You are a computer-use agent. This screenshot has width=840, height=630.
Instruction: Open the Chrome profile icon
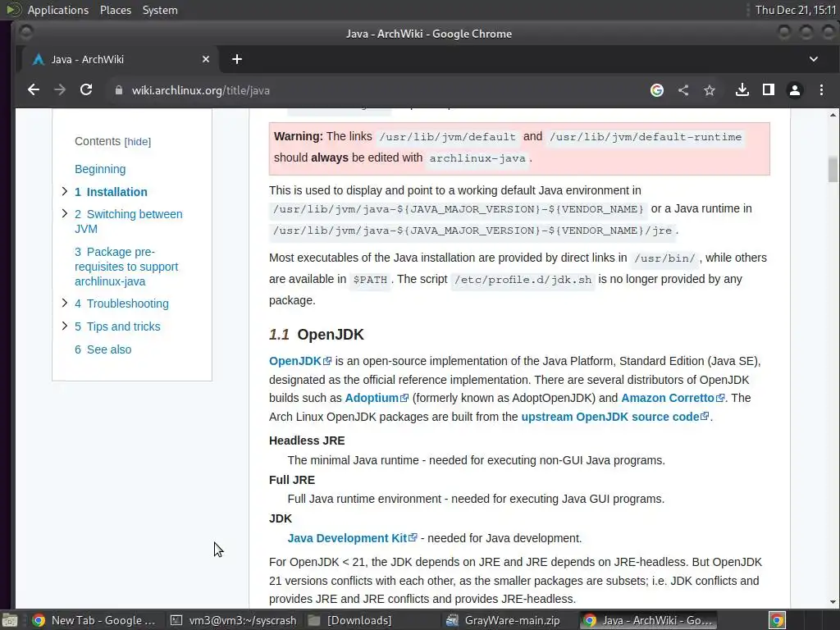(x=794, y=90)
